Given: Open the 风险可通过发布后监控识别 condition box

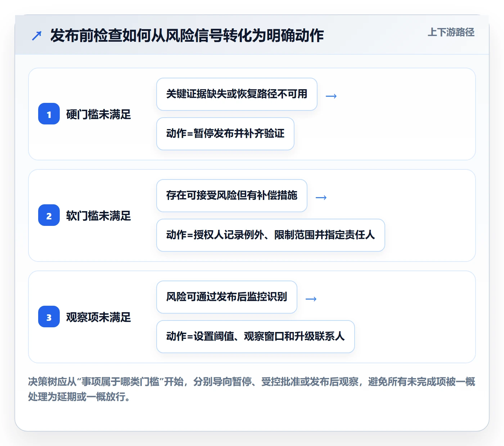Looking at the screenshot, I should [227, 297].
